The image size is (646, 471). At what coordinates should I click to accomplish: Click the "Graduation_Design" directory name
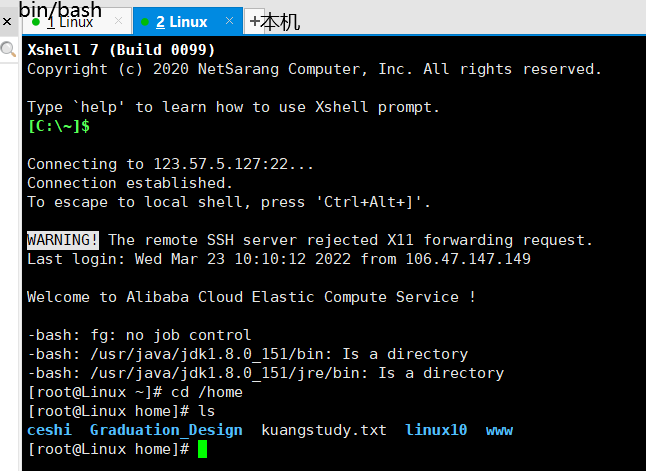point(166,430)
